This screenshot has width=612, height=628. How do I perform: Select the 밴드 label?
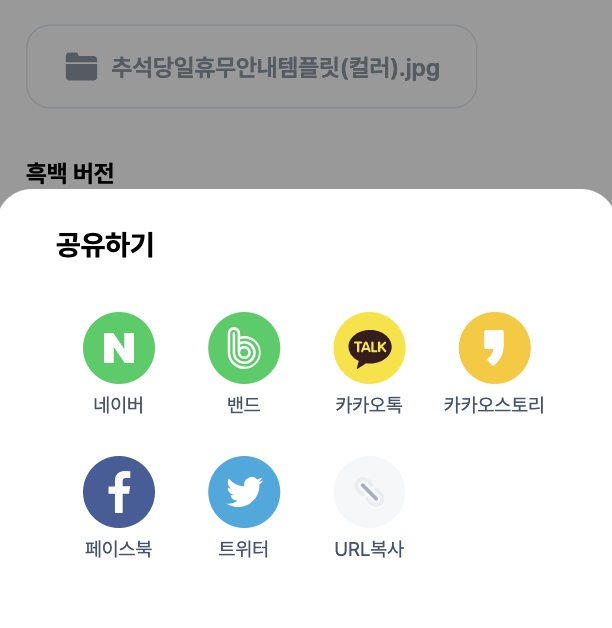pos(244,405)
